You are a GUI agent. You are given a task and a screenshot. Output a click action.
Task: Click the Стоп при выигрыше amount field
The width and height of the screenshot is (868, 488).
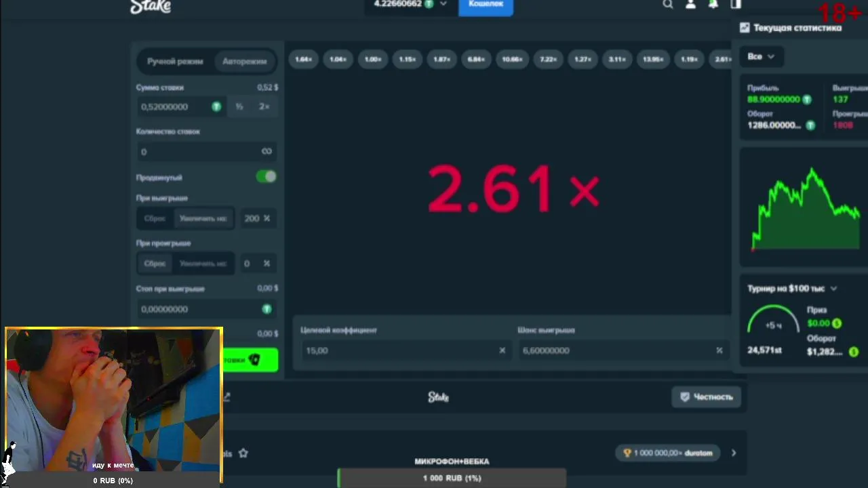pos(206,309)
